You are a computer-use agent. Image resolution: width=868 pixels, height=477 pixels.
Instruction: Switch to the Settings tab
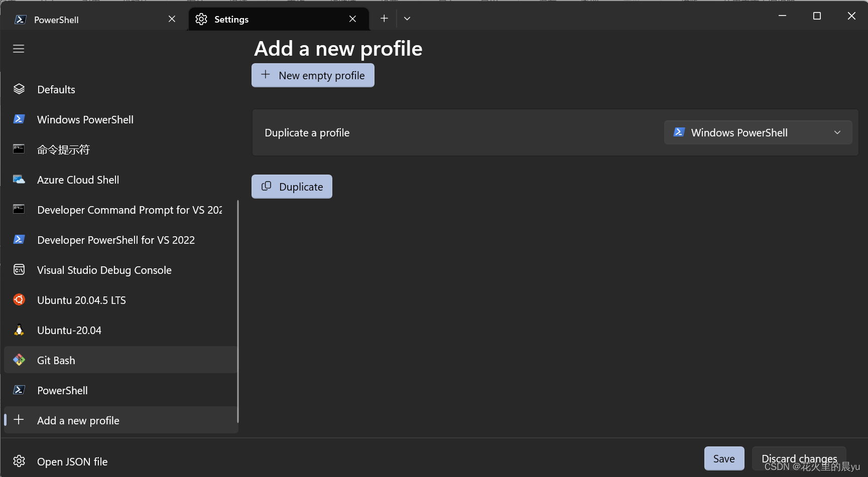pos(279,19)
